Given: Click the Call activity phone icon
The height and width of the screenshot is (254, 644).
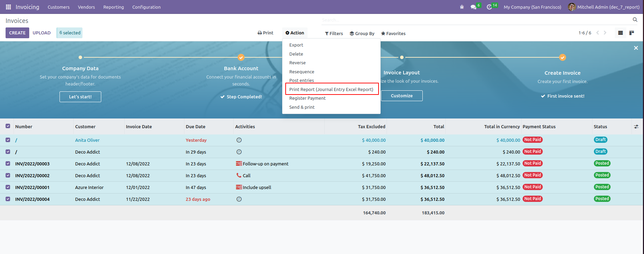Looking at the screenshot, I should [239, 175].
